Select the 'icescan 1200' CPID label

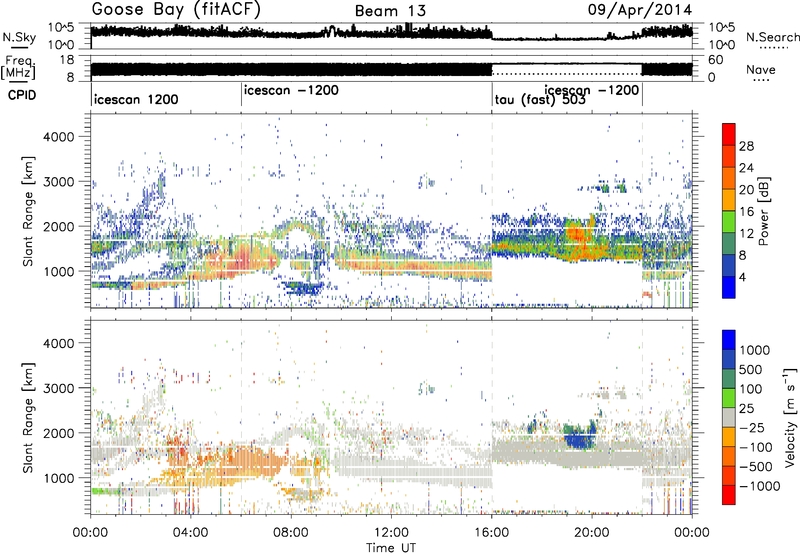[x=136, y=99]
